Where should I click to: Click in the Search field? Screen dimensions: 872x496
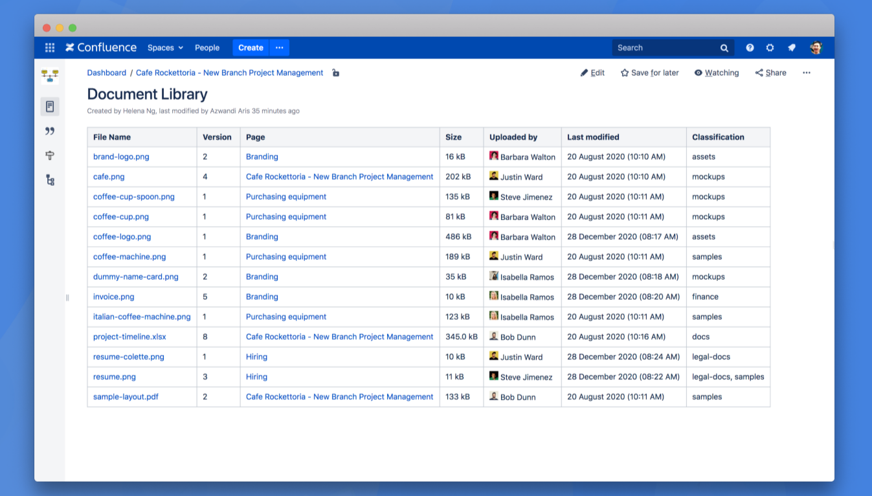[665, 48]
